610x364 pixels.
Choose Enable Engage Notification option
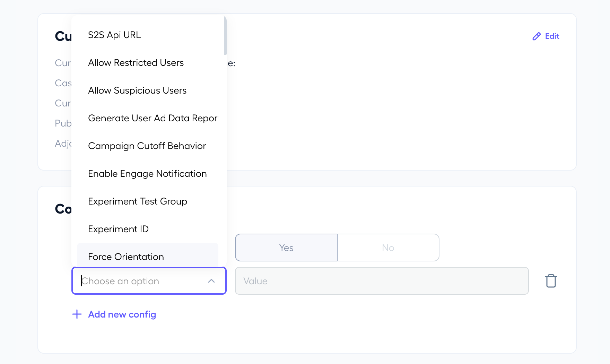(148, 173)
